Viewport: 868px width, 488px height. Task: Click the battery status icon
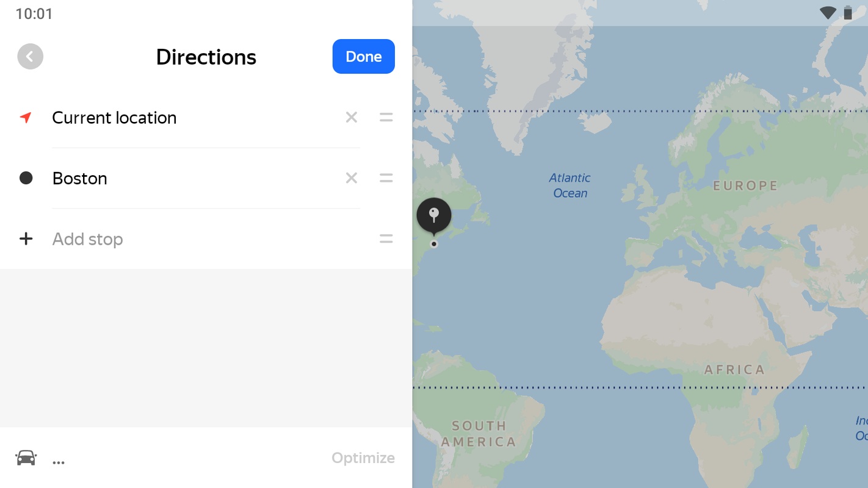(x=848, y=13)
